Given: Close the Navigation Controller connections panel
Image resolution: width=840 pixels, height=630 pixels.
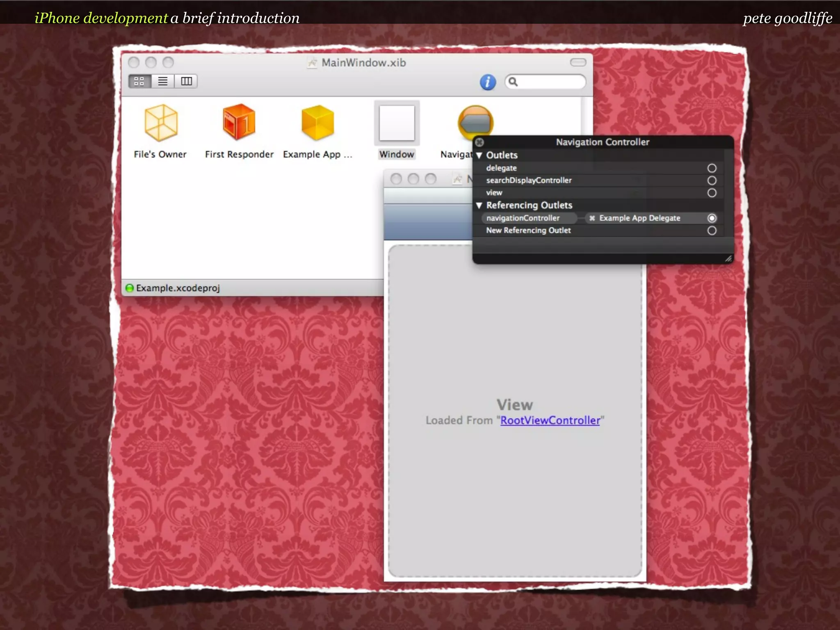Looking at the screenshot, I should click(x=479, y=142).
